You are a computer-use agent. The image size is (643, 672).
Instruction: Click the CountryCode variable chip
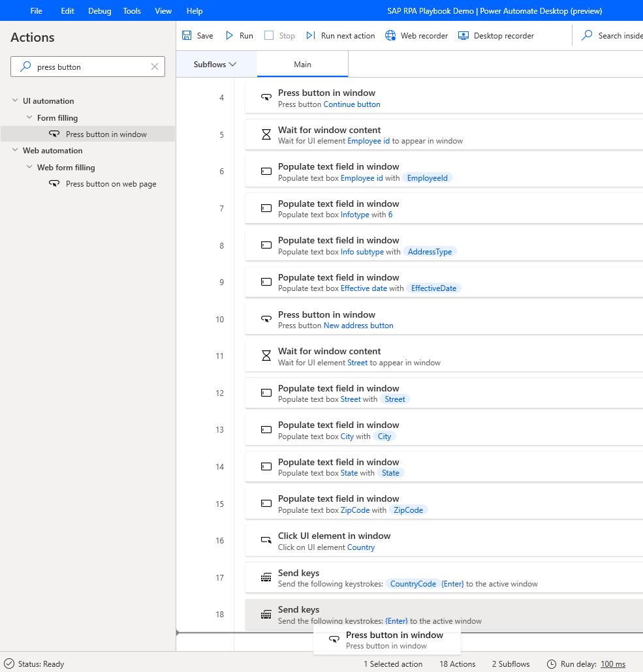point(413,584)
